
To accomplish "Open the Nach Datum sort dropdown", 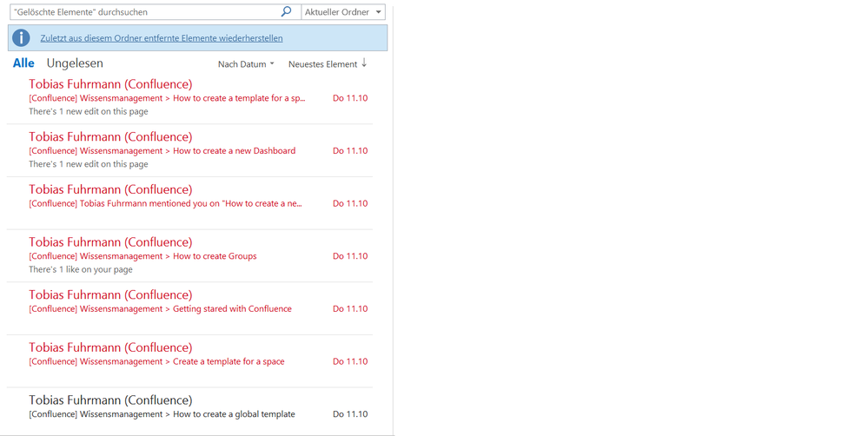I will 246,64.
